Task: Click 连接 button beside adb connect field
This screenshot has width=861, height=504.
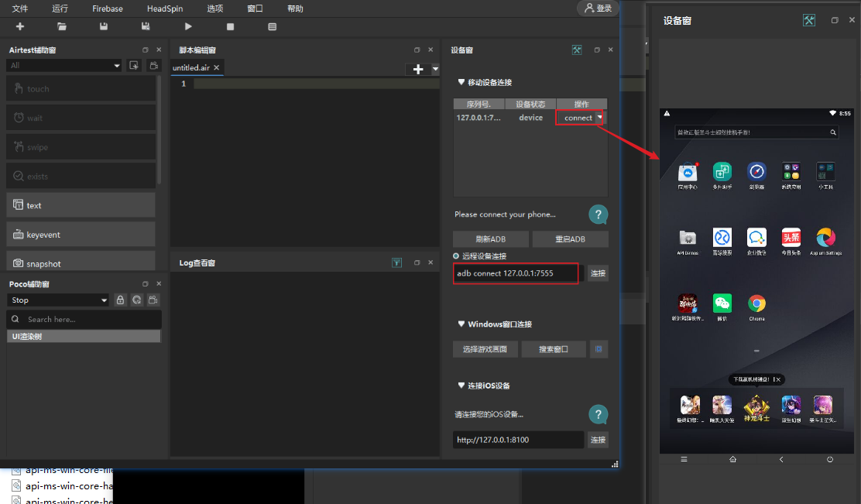Action: (x=598, y=273)
